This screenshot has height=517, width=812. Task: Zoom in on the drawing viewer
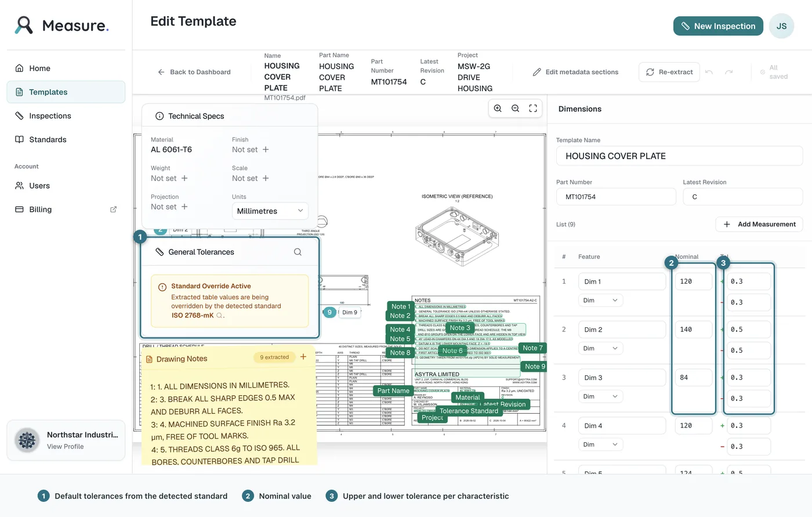point(498,109)
